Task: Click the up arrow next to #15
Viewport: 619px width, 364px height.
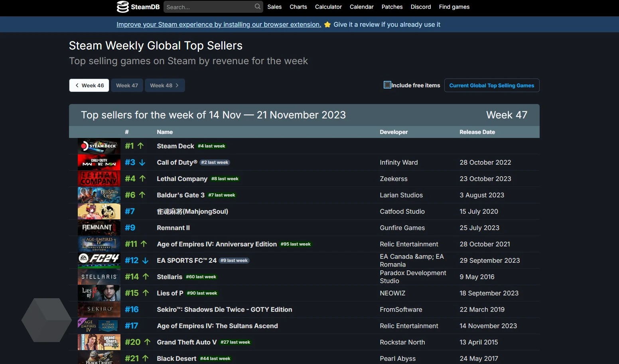Action: click(146, 293)
